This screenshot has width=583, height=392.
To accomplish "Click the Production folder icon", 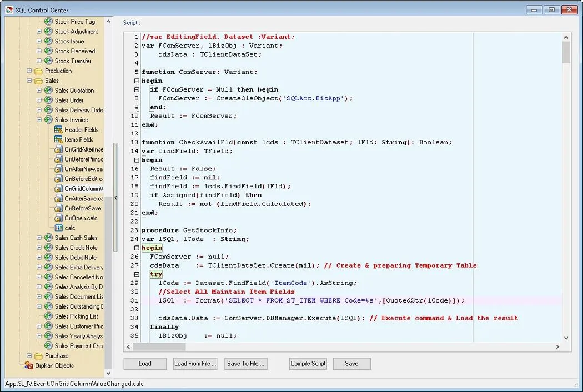I will point(39,71).
